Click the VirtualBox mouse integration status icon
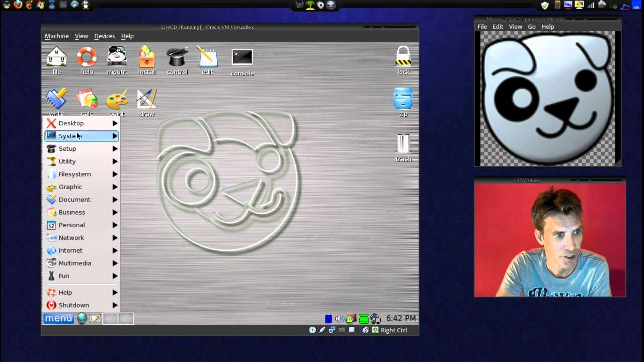644x362 pixels. [366, 330]
